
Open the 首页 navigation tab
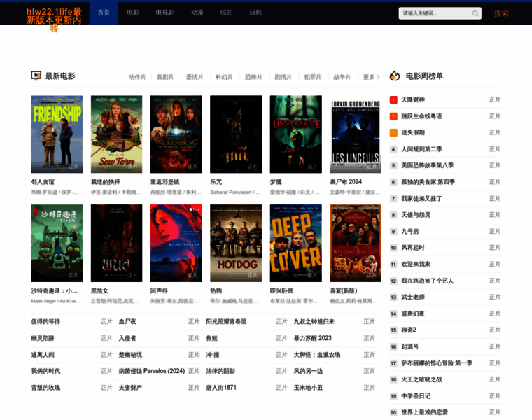click(104, 13)
